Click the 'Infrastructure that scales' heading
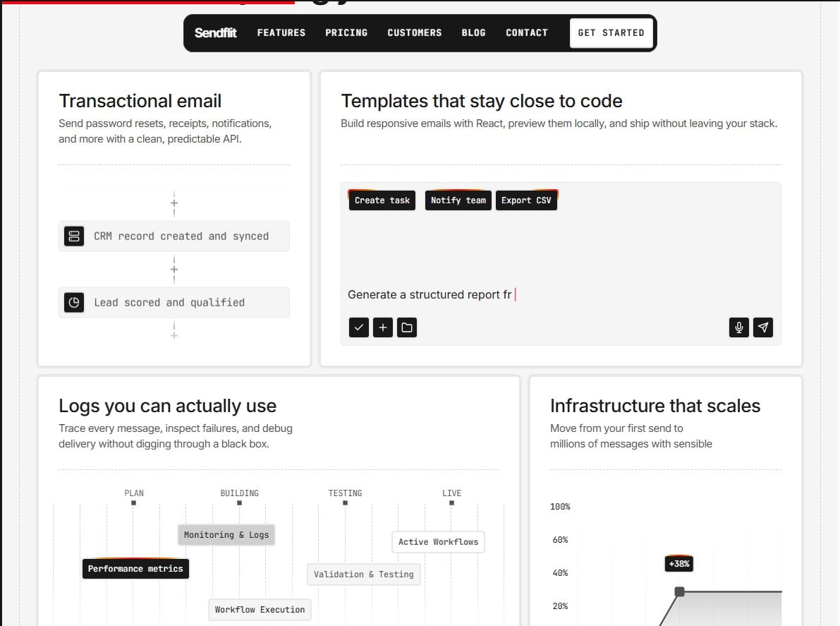Screen dimensions: 840x626 (655, 406)
